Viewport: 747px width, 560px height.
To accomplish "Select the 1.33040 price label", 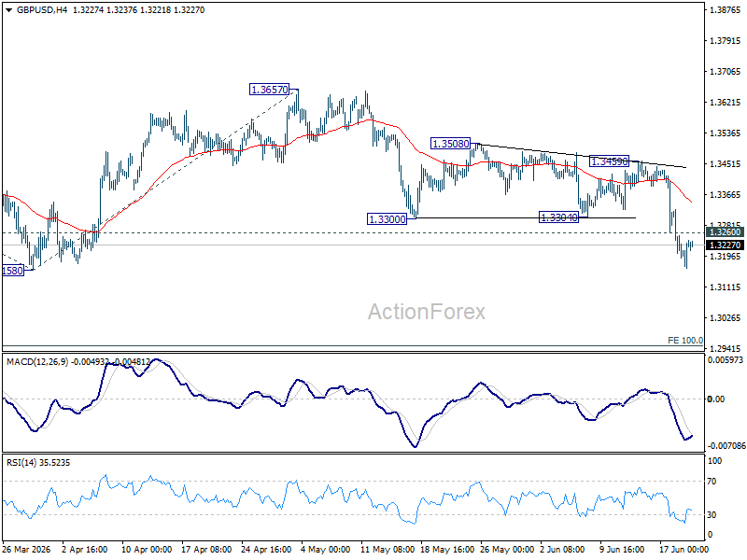I will tap(559, 217).
